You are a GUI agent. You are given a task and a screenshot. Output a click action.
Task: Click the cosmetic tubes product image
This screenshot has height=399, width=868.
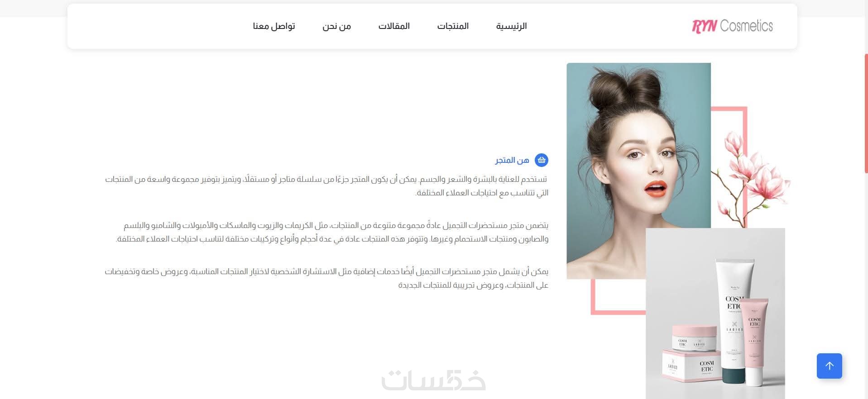(715, 313)
